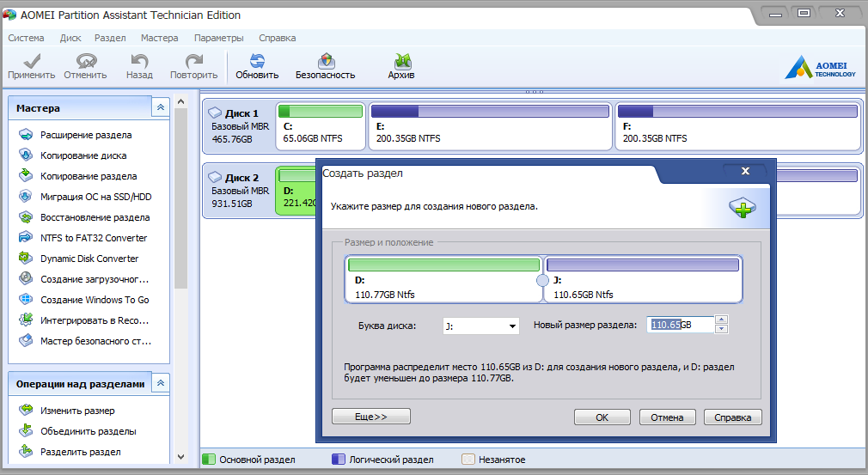Collapse the Мастера panel
This screenshot has width=868, height=475.
[160, 107]
